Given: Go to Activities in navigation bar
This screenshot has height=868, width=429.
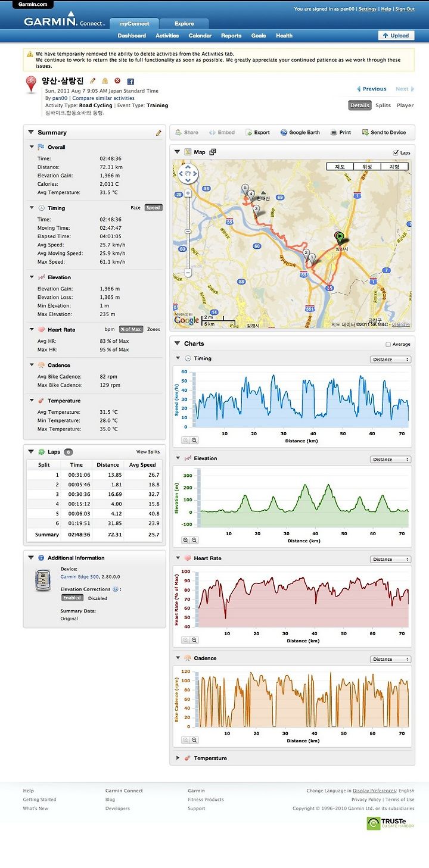Looking at the screenshot, I should [167, 36].
